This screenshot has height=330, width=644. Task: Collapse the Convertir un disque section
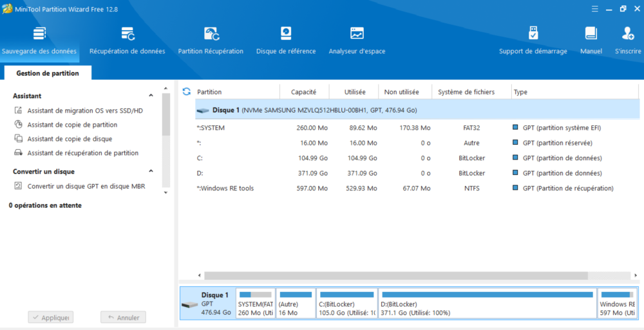pos(151,172)
